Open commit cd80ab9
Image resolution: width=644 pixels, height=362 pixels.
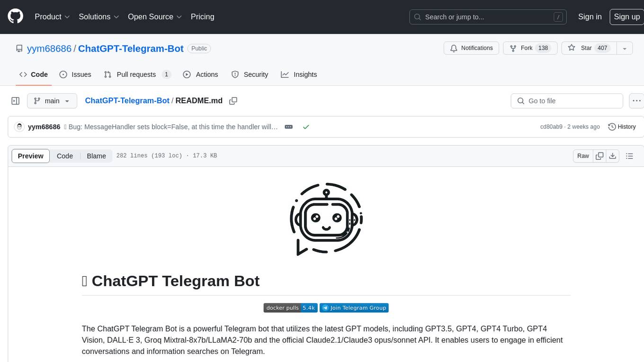coord(551,127)
